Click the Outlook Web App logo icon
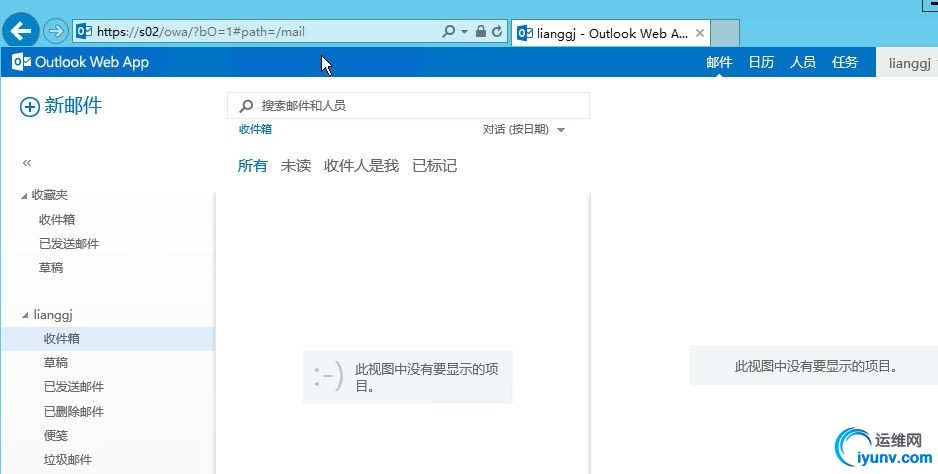The image size is (938, 474). point(22,62)
